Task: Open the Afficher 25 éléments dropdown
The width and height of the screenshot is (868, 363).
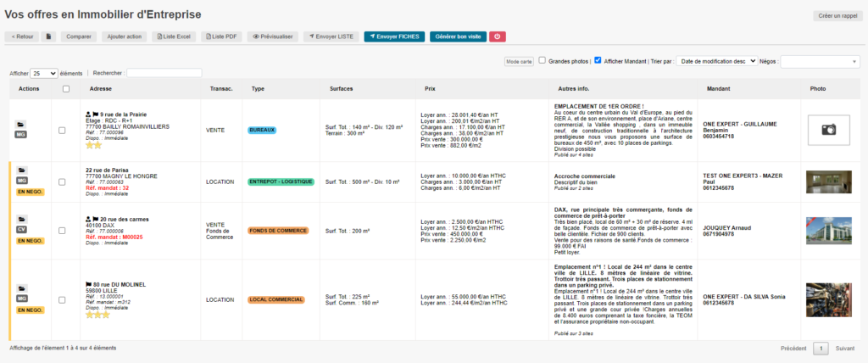Action: pos(44,74)
